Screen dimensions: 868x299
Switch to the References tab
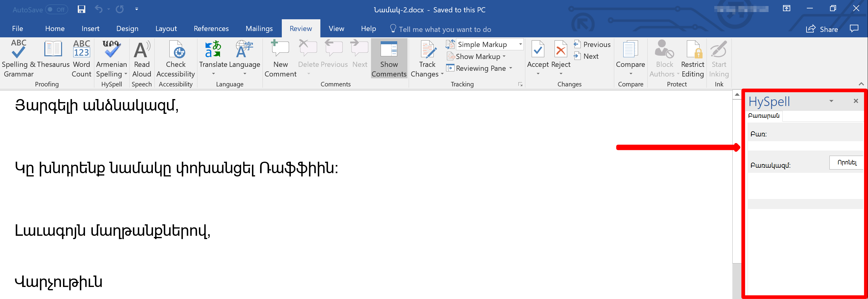211,29
